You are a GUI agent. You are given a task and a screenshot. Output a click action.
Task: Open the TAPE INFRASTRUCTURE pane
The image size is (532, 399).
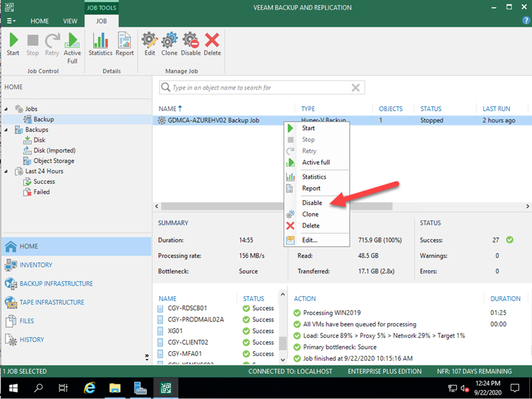[x=76, y=302]
